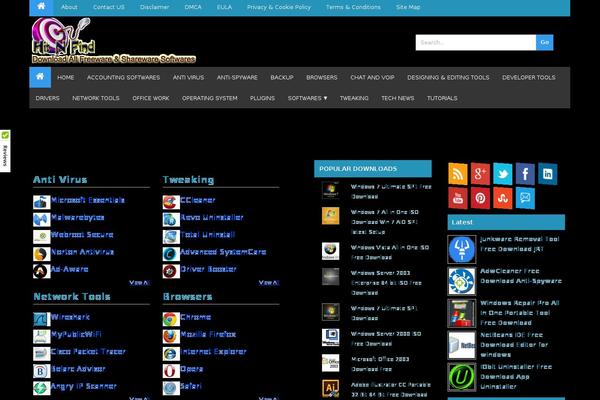Click the Malwarebytes icon
600x400 pixels.
41,219
